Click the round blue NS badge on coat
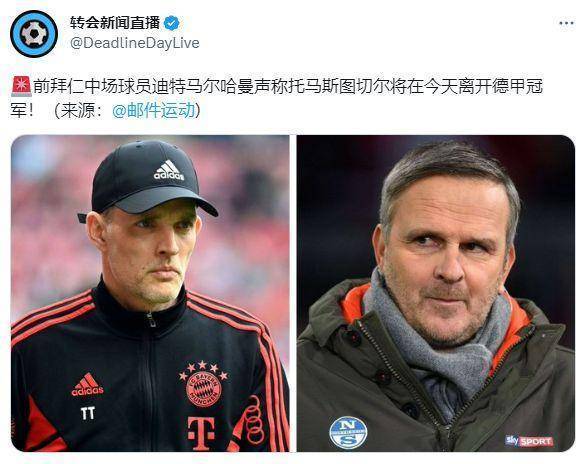 pos(348,432)
